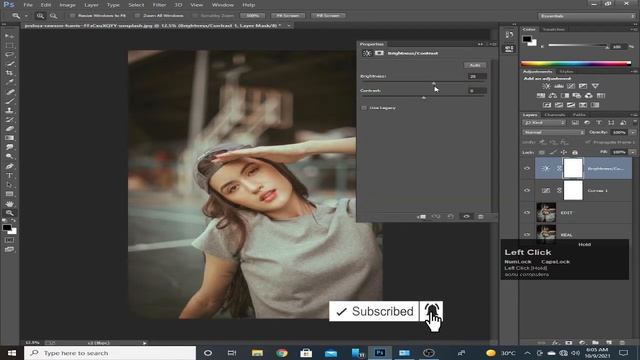Select the Eyedropper tool
Screen dimensions: 640x360
9,82
